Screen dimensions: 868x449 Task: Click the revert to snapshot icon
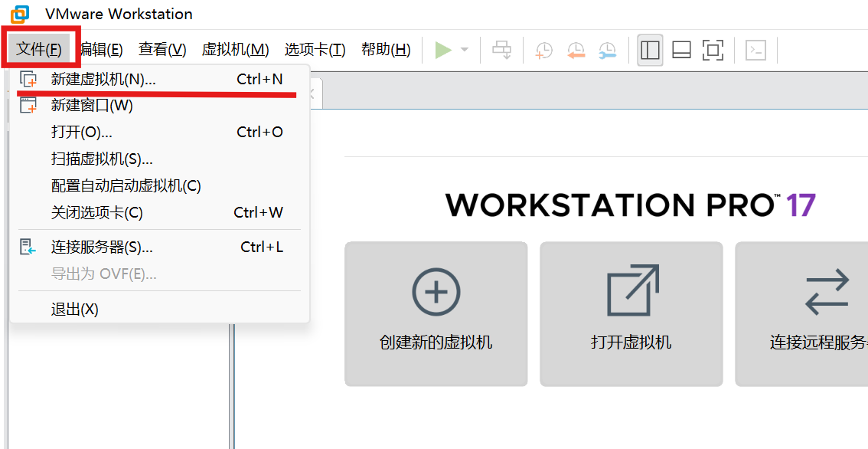[x=576, y=51]
